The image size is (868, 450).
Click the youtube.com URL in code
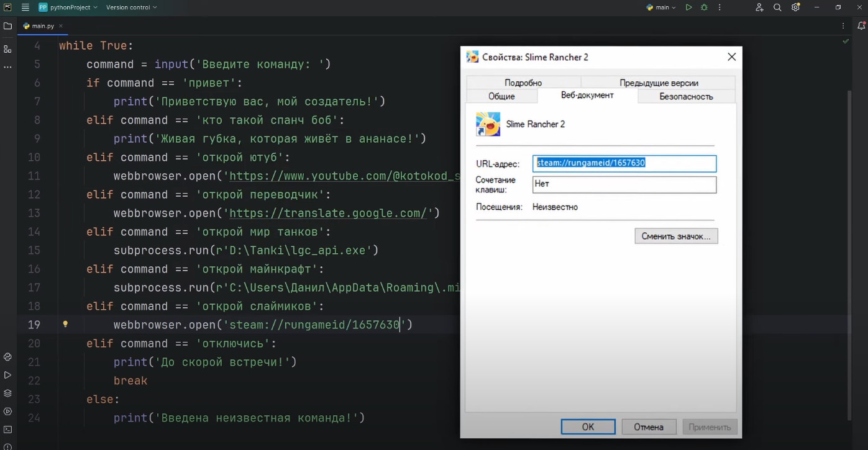coord(344,176)
